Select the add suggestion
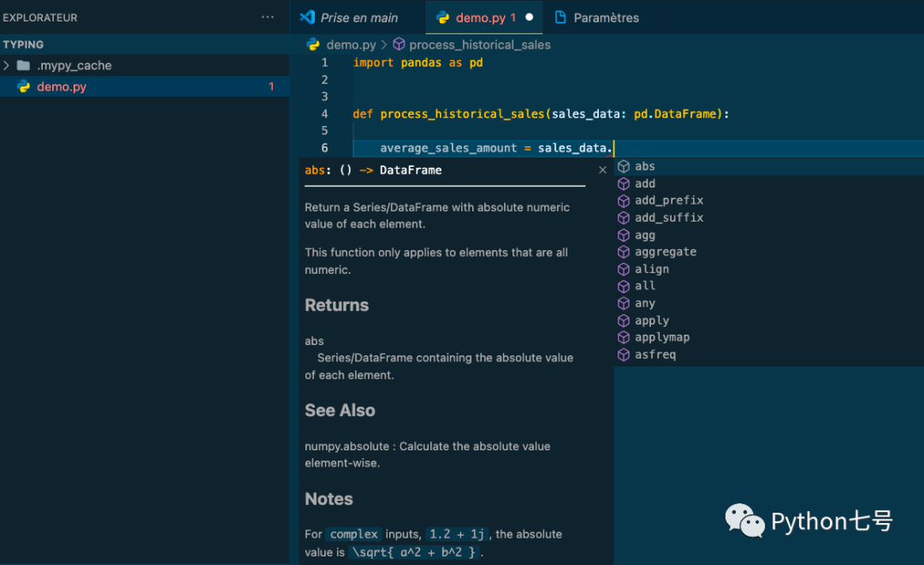The width and height of the screenshot is (924, 565). (x=769, y=183)
